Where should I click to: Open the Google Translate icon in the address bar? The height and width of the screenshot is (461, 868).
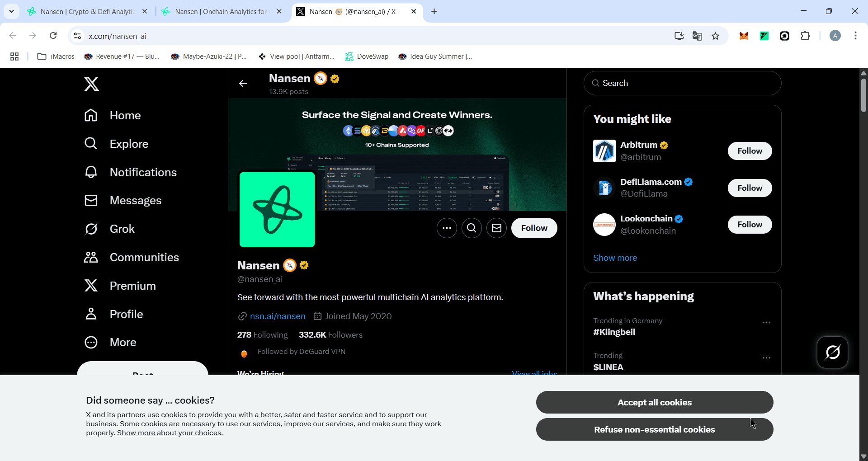(x=697, y=36)
